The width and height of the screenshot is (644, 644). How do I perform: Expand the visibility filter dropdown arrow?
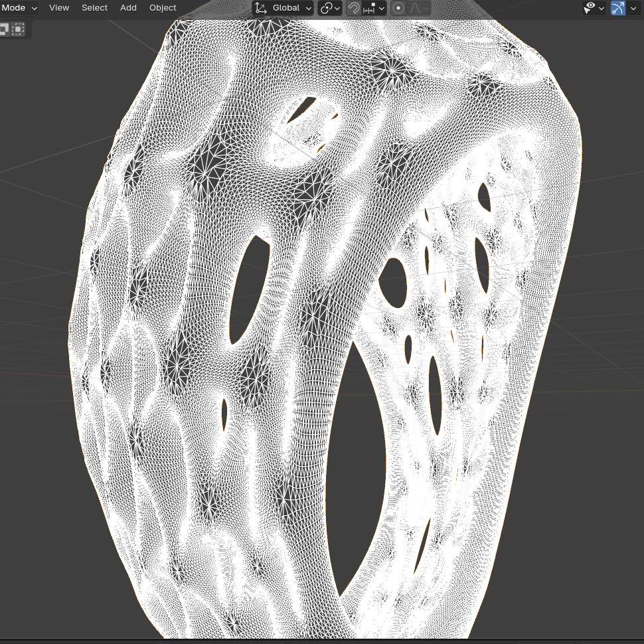602,8
